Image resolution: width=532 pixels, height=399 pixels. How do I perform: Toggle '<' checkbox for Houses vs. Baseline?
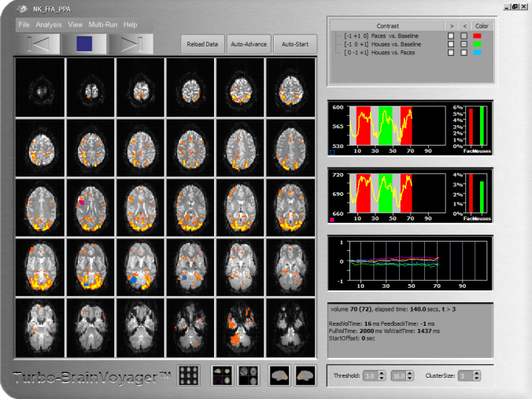pos(464,44)
